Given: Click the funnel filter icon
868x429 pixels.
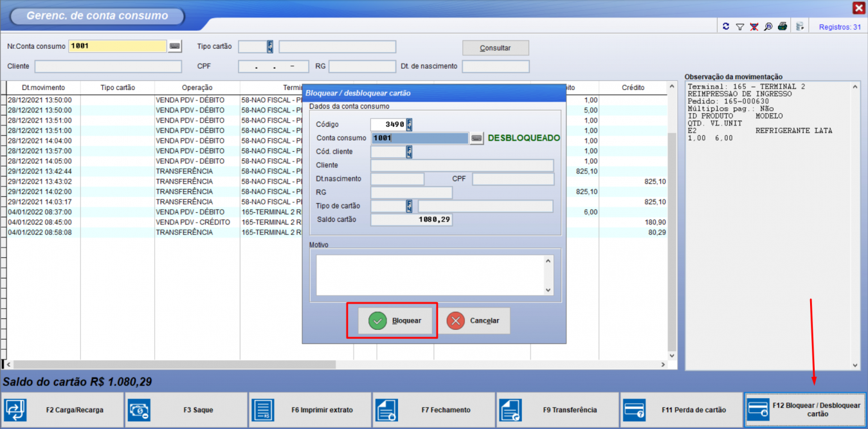Looking at the screenshot, I should [x=739, y=26].
